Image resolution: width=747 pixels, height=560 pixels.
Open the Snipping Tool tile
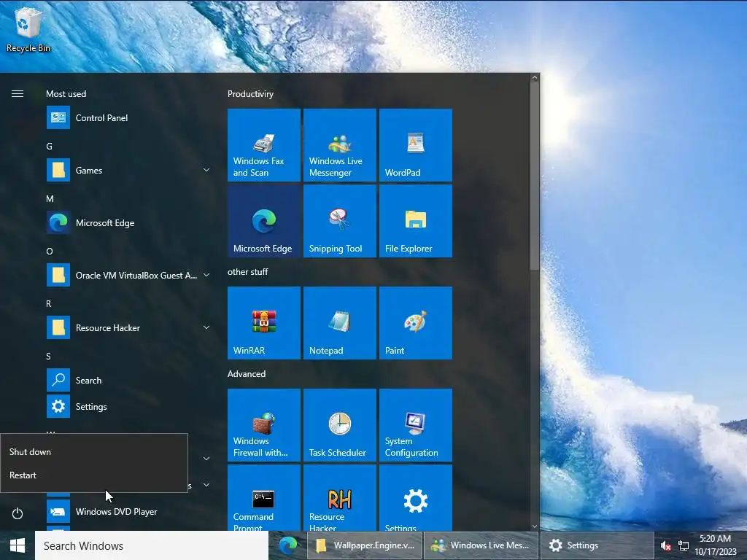tap(340, 221)
